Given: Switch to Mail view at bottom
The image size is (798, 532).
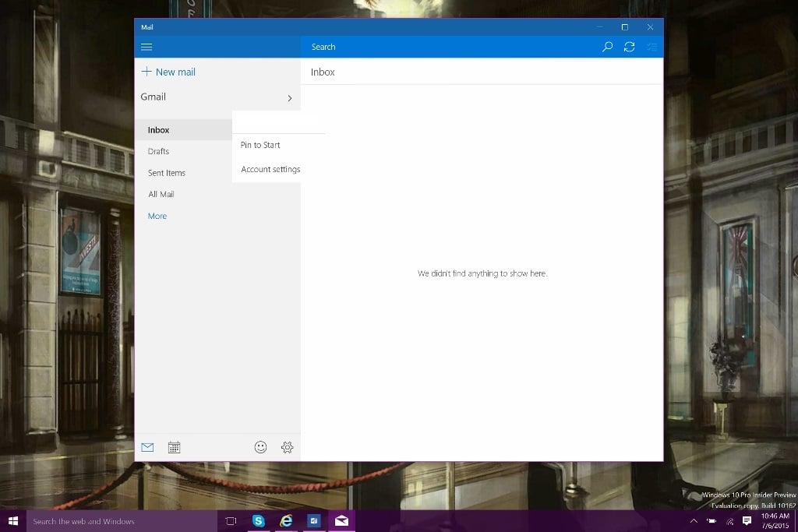Looking at the screenshot, I should click(147, 447).
